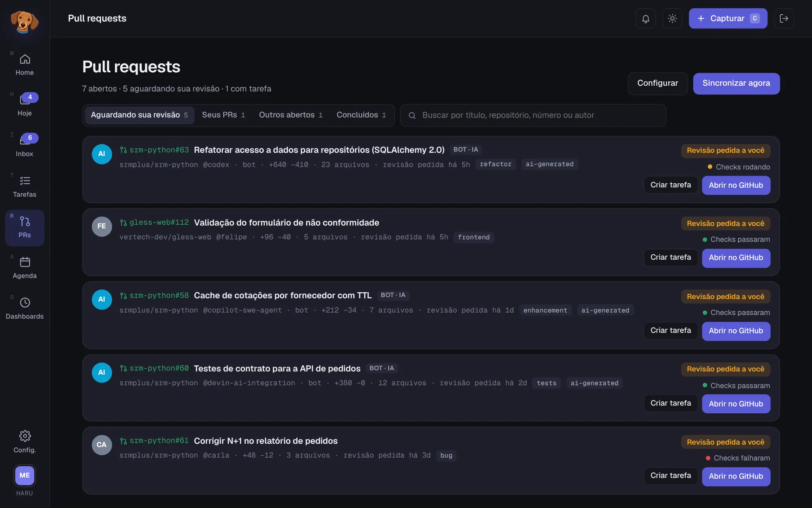This screenshot has width=812, height=508.
Task: Click AI avatar of srm-python#63
Action: [101, 154]
